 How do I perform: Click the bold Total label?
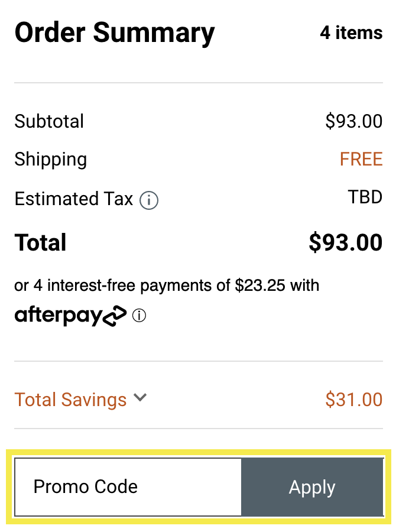coord(40,242)
